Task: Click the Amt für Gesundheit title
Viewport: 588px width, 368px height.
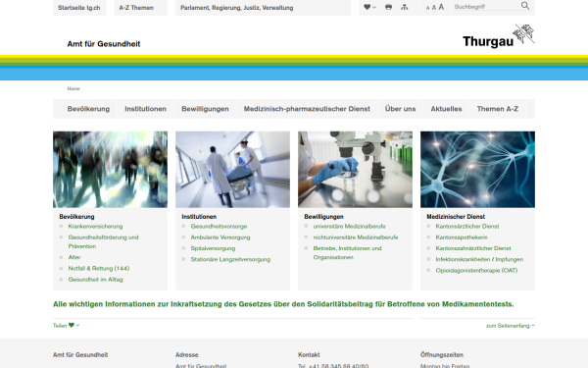Action: tap(104, 44)
